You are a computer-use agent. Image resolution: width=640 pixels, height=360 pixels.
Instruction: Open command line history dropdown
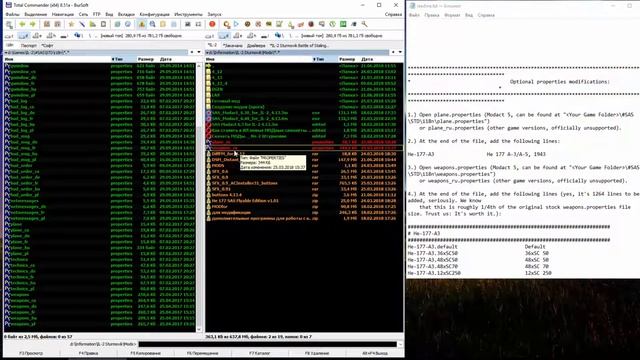[400, 344]
